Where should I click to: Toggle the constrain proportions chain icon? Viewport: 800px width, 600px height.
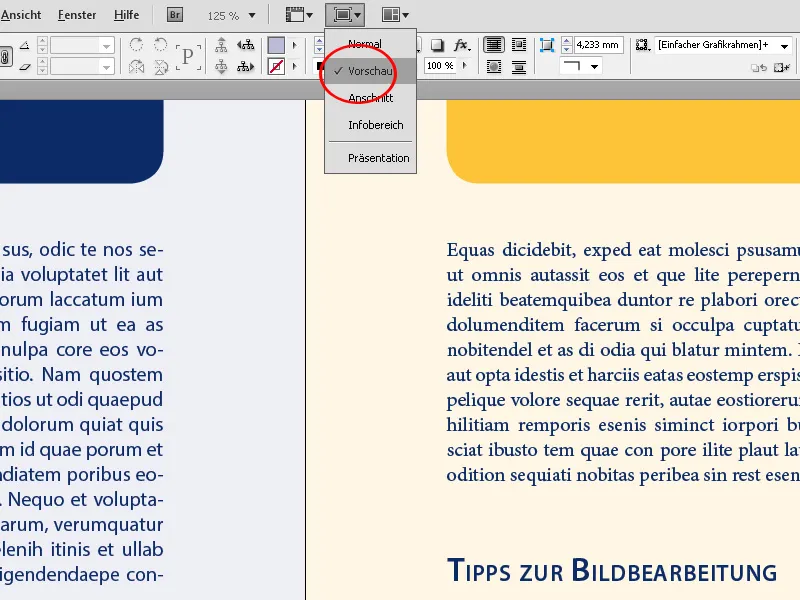point(5,57)
